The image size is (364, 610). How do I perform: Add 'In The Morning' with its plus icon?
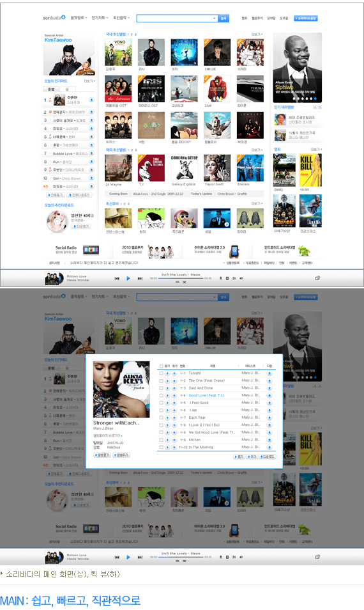[174, 447]
